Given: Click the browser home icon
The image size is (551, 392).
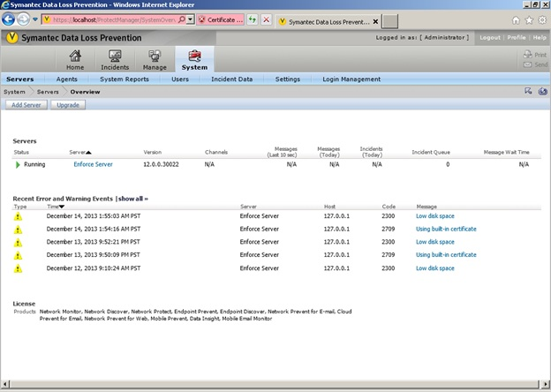Looking at the screenshot, I should pyautogui.click(x=516, y=19).
